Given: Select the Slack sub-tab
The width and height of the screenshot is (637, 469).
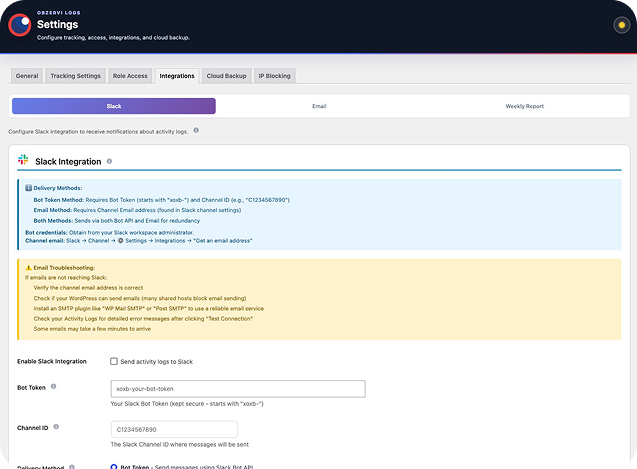Looking at the screenshot, I should (114, 106).
